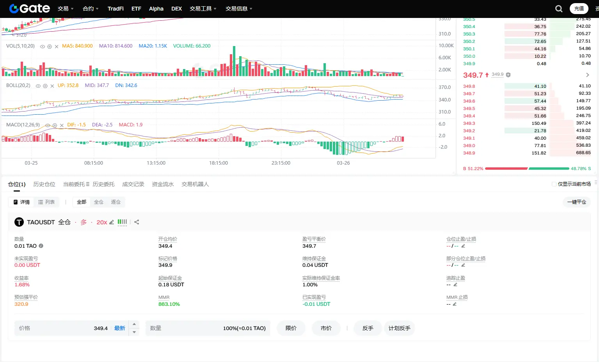599x364 pixels.
Task: Enable 仅显示当前市场 checkbox
Action: [554, 184]
